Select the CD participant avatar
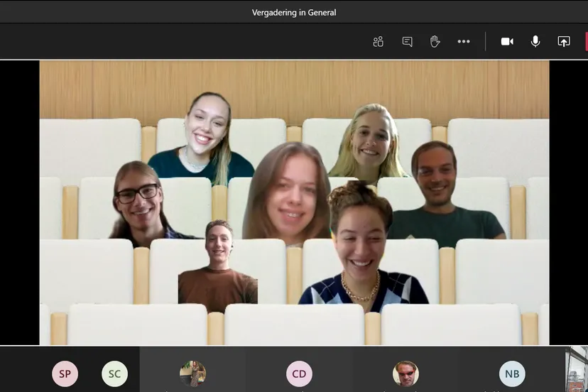 click(299, 374)
